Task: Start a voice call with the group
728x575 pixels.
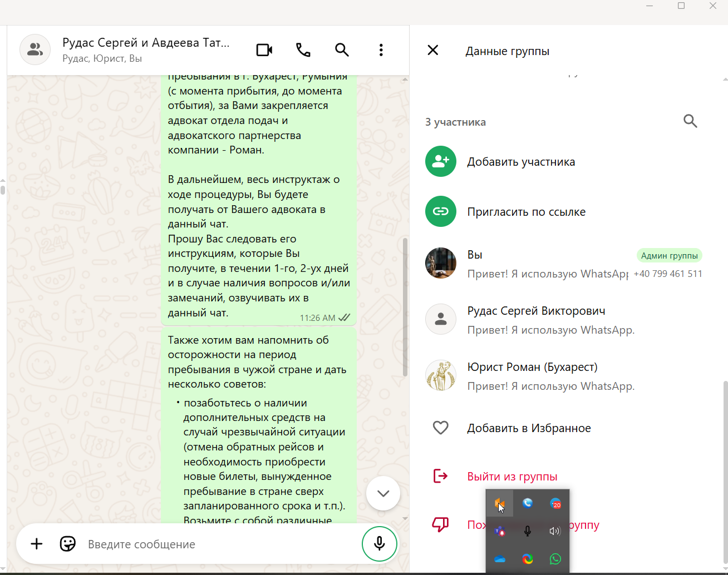Action: click(x=303, y=50)
